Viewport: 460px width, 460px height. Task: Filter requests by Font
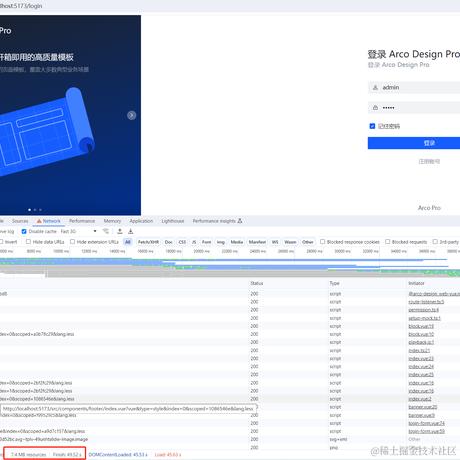(x=207, y=242)
